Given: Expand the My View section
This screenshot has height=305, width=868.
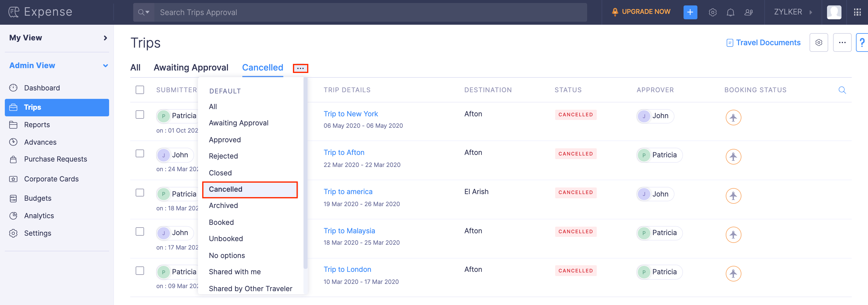Looking at the screenshot, I should (105, 38).
